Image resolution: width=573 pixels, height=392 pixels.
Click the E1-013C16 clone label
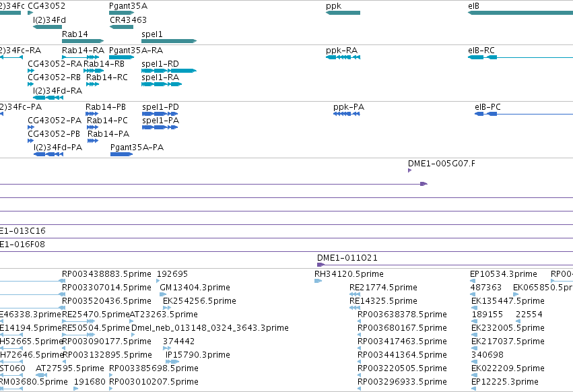point(23,231)
